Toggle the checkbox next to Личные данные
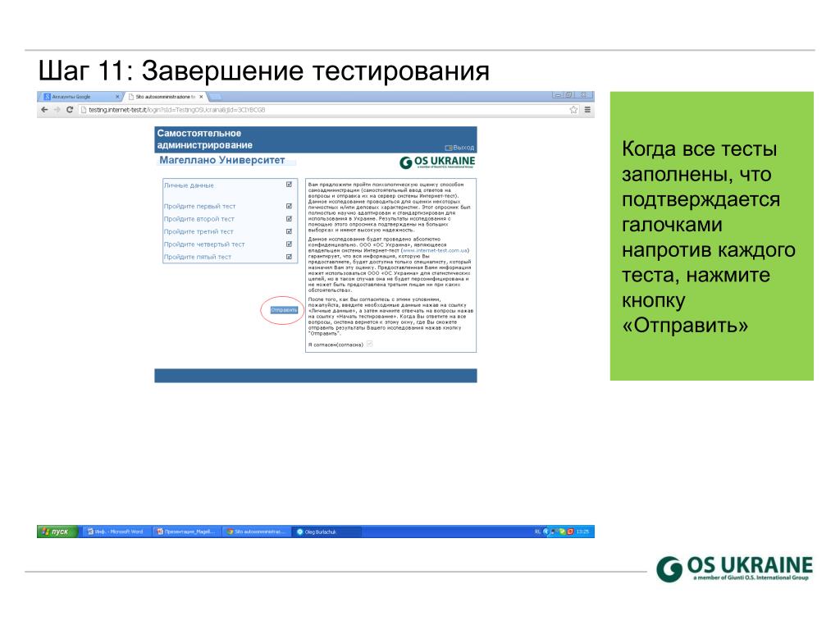This screenshot has height=630, width=840. pos(289,185)
